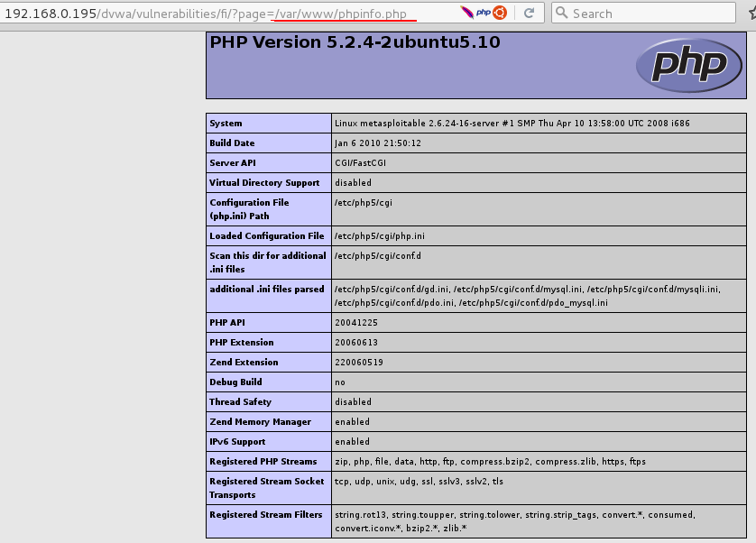This screenshot has height=543, width=756.
Task: Click the 'Zend Memory Manager' label
Action: pos(260,421)
